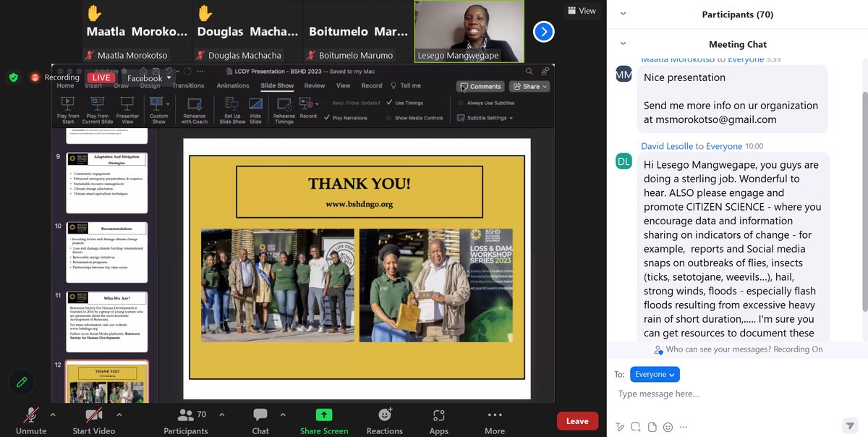The width and height of the screenshot is (868, 437).
Task: Click the chat screenshot capture icon
Action: (x=636, y=427)
